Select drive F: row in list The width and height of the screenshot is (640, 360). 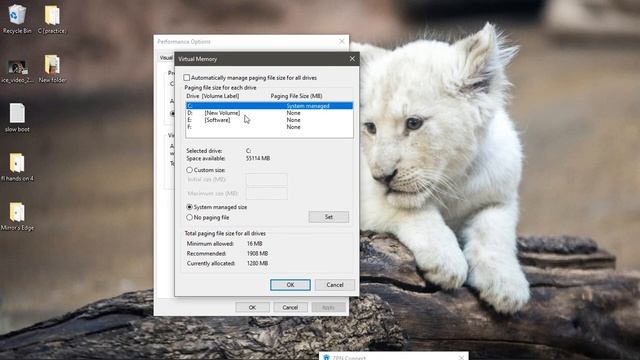269,127
